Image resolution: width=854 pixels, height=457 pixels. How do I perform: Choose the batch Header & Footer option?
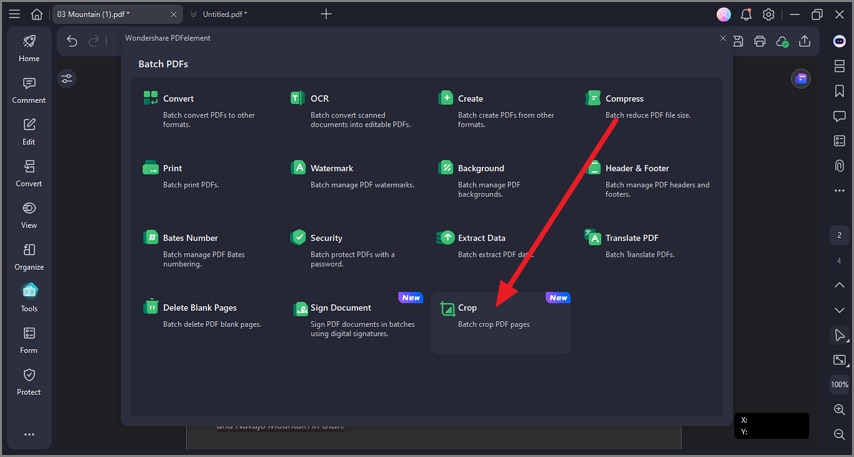click(x=648, y=180)
